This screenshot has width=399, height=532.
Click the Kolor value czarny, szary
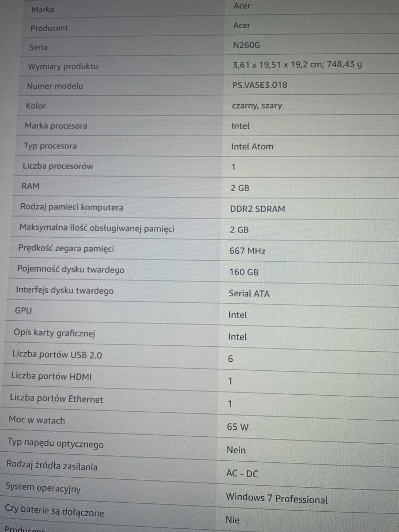tap(257, 106)
